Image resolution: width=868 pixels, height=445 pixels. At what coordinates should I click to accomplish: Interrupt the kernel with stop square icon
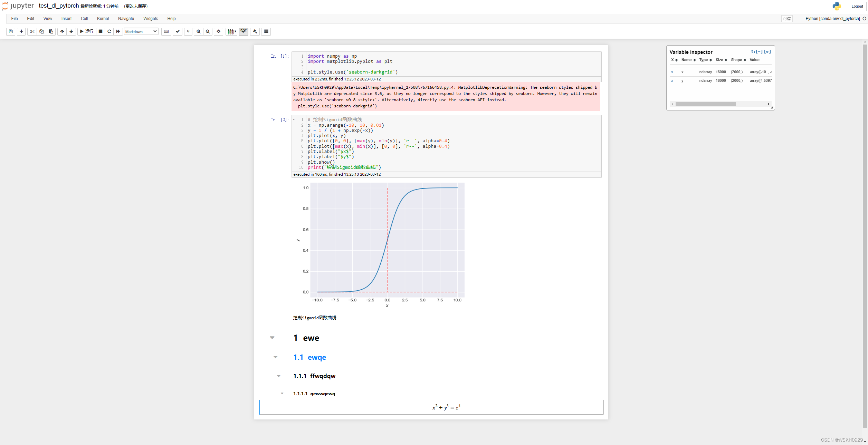click(101, 31)
